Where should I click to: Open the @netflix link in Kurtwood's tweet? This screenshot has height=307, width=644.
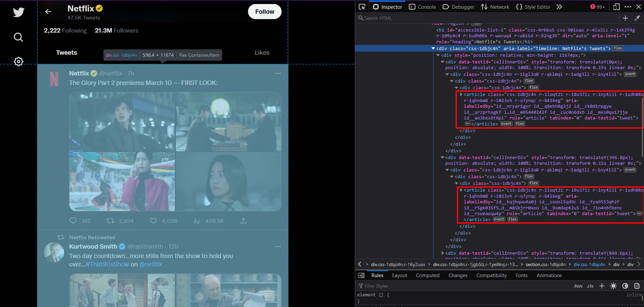coord(151,264)
